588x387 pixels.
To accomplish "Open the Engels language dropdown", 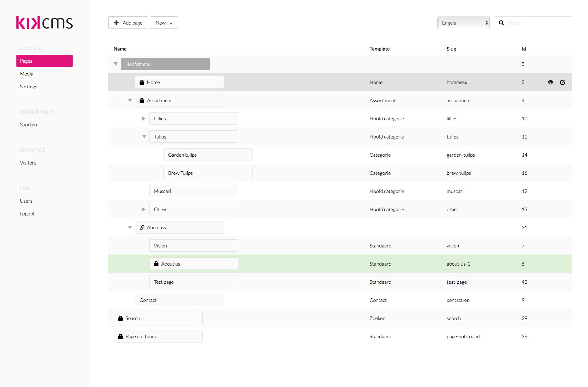I will pos(463,23).
